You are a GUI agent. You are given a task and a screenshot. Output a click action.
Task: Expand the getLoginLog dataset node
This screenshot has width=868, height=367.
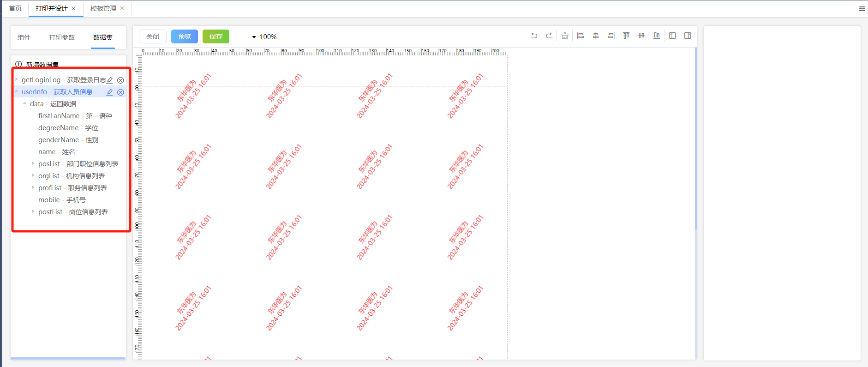pyautogui.click(x=17, y=79)
